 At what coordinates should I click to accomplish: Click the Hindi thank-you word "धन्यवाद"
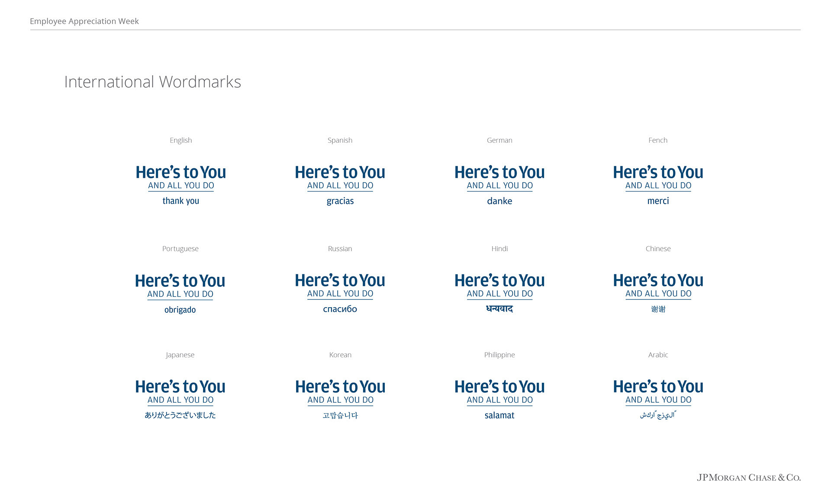[x=499, y=308]
